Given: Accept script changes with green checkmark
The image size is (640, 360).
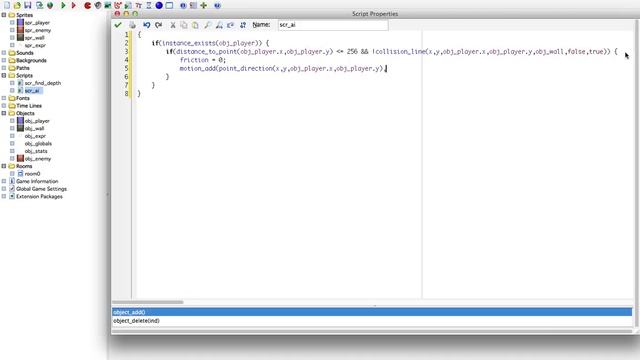Looking at the screenshot, I should coord(118,25).
